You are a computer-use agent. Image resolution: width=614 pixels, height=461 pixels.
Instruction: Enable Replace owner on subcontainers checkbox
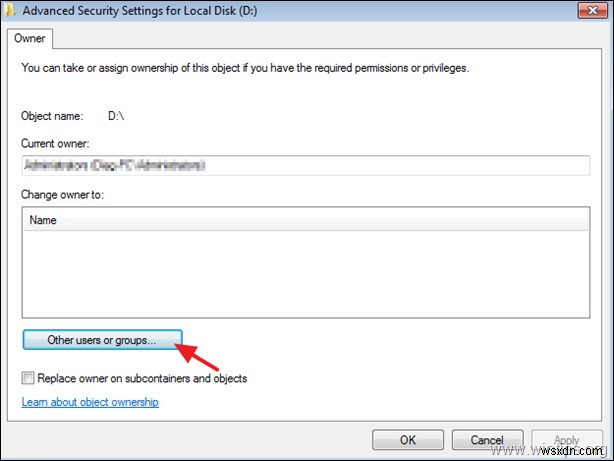[x=28, y=379]
